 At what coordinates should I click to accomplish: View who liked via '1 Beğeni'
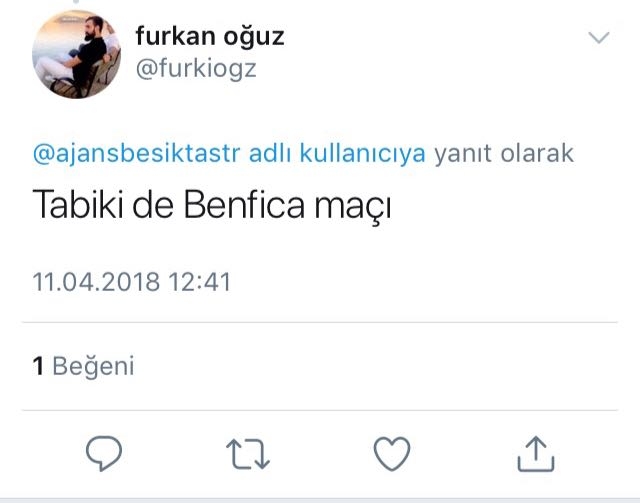[84, 366]
